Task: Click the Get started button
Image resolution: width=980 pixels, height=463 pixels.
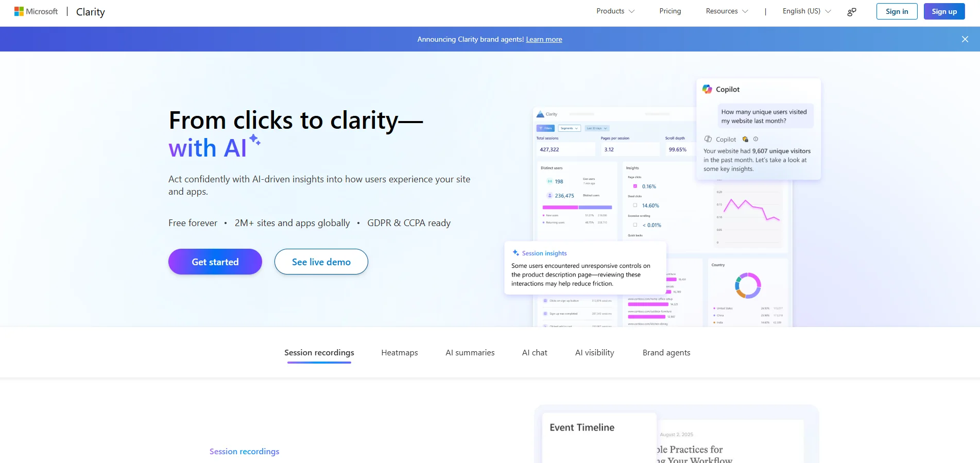Action: (x=215, y=262)
